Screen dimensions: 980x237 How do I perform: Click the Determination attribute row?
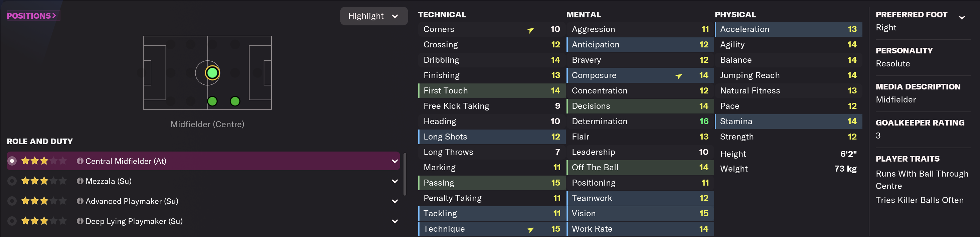click(640, 122)
